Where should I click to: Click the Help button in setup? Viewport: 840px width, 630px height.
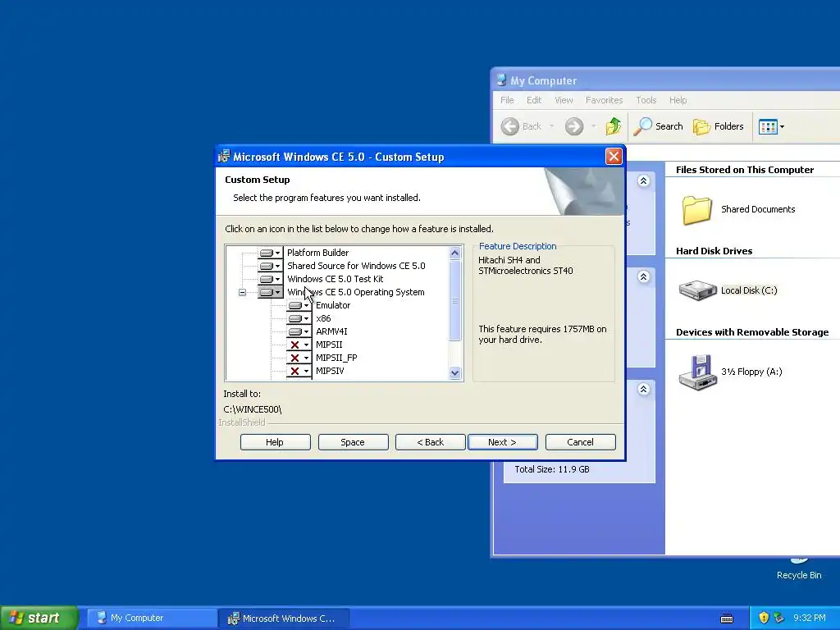click(x=275, y=442)
